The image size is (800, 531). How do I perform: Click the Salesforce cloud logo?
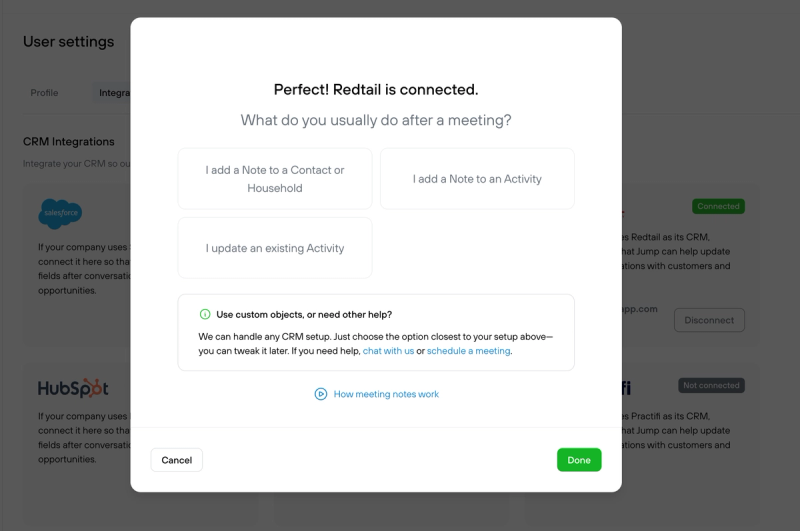(60, 213)
